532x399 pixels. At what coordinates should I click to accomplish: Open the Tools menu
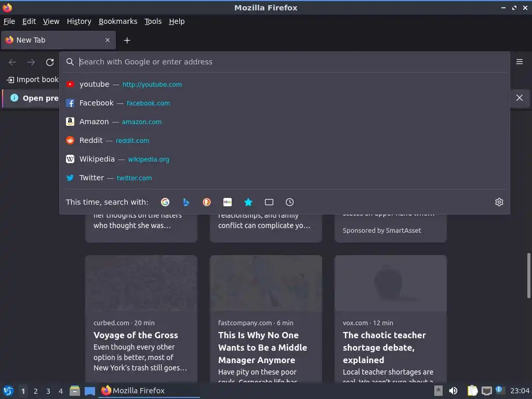click(153, 21)
